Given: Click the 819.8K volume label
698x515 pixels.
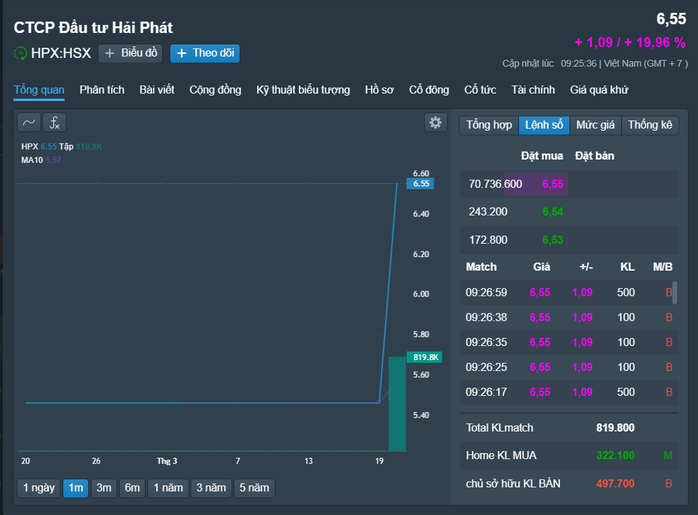Looking at the screenshot, I should 425,357.
